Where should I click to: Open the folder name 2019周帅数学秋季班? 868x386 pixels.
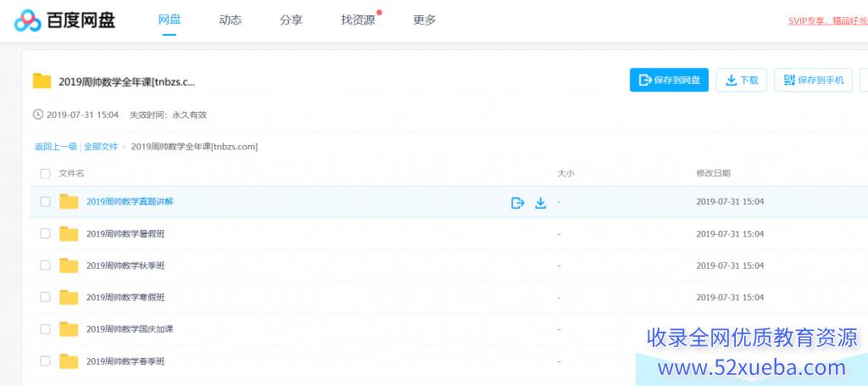pyautogui.click(x=125, y=266)
